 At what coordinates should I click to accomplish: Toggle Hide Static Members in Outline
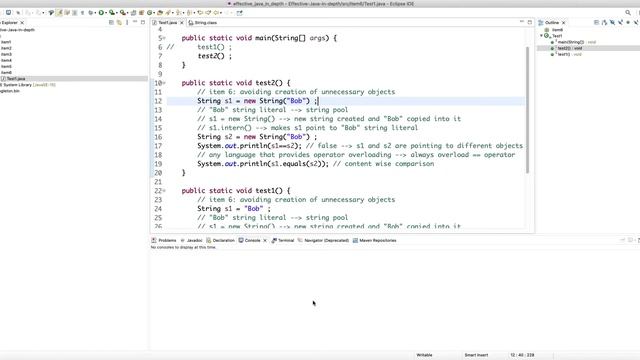pyautogui.click(x=620, y=22)
